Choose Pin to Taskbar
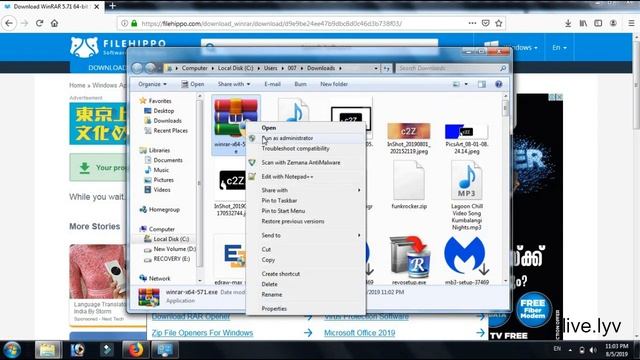This screenshot has height=360, width=640. [279, 200]
